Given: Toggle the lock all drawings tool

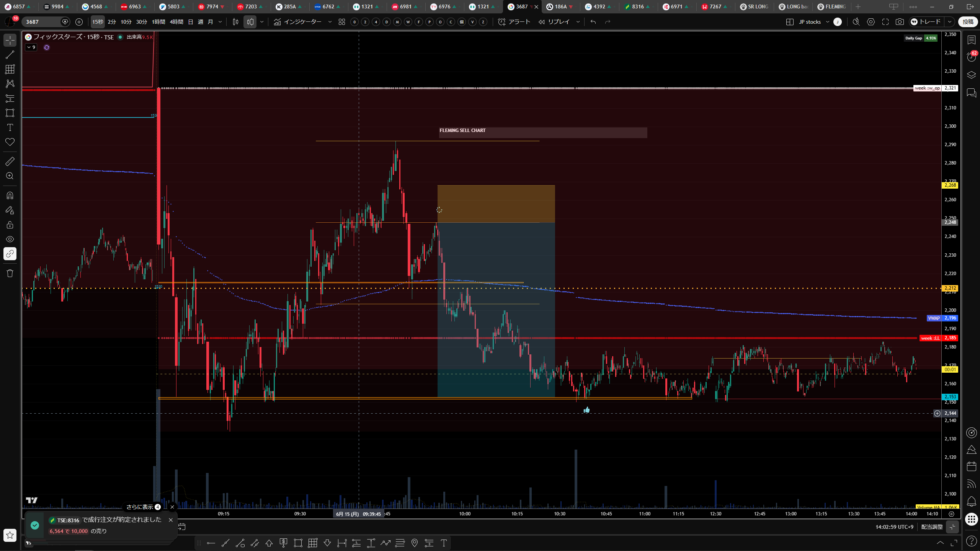Looking at the screenshot, I should click(x=10, y=225).
